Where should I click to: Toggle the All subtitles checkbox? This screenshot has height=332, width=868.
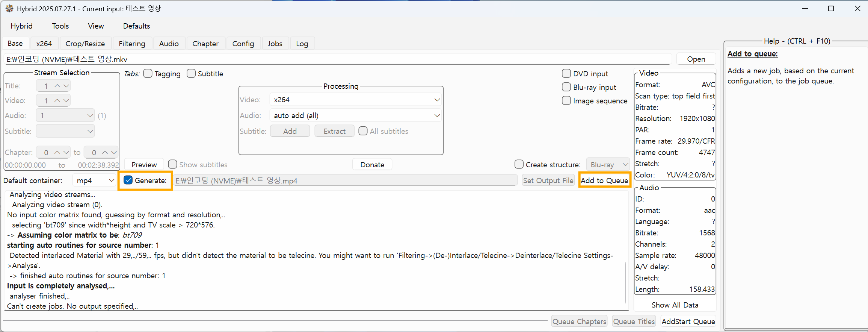(x=363, y=131)
